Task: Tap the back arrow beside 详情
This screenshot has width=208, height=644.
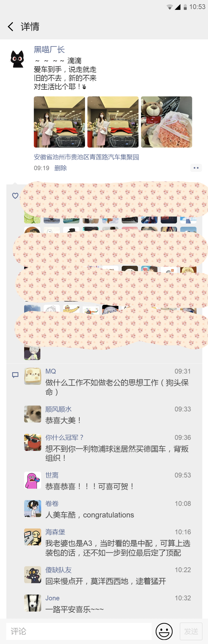Action: (x=10, y=26)
